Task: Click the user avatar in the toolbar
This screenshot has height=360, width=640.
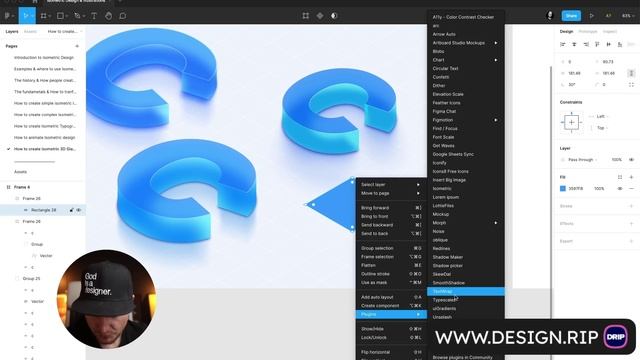Action: 549,16
